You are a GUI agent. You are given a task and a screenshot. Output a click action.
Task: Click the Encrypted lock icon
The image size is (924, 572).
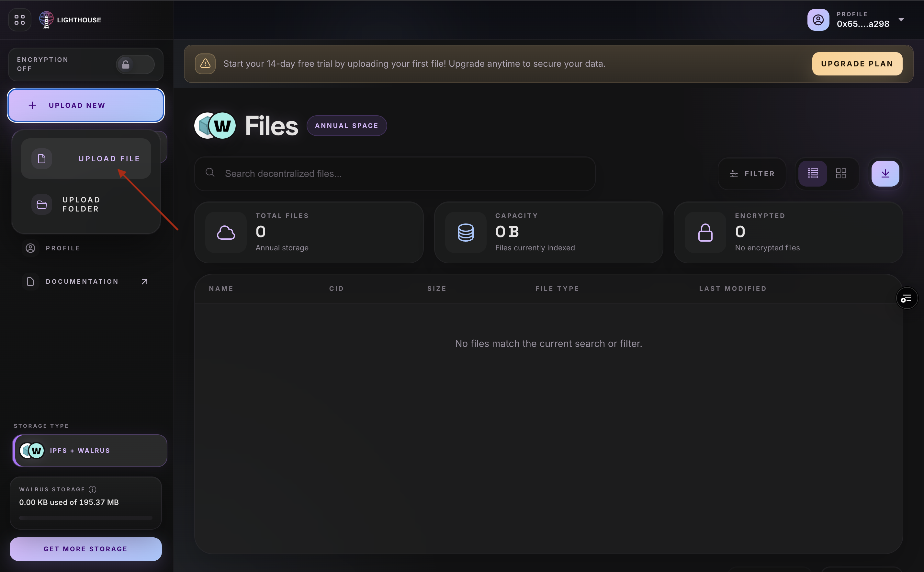tap(705, 232)
